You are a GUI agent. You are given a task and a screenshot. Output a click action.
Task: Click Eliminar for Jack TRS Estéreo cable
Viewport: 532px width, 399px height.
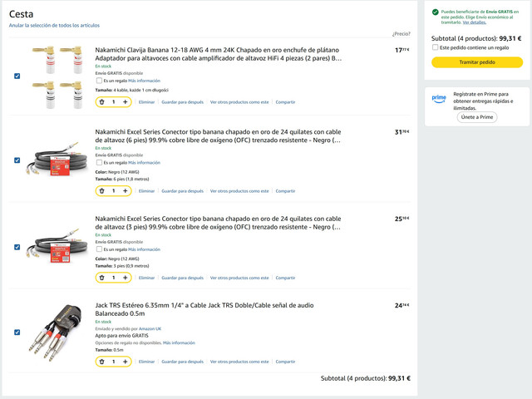[x=146, y=362]
